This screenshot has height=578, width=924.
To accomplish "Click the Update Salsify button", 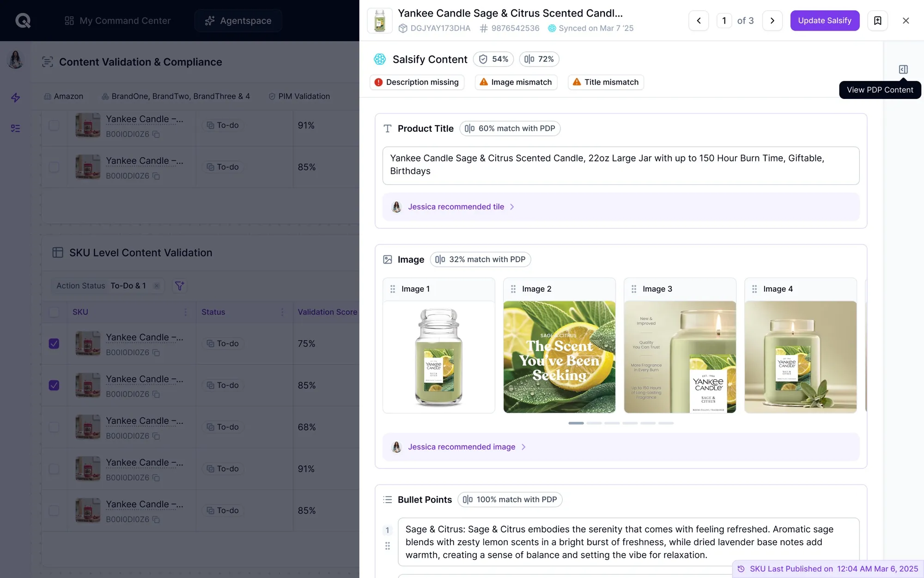I will coord(825,21).
